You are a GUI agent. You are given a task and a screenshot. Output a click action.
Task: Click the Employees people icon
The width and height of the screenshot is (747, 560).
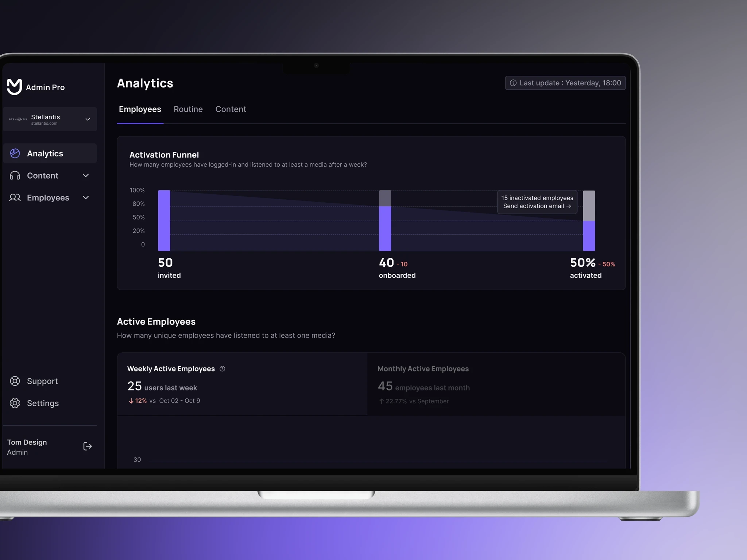coord(15,198)
